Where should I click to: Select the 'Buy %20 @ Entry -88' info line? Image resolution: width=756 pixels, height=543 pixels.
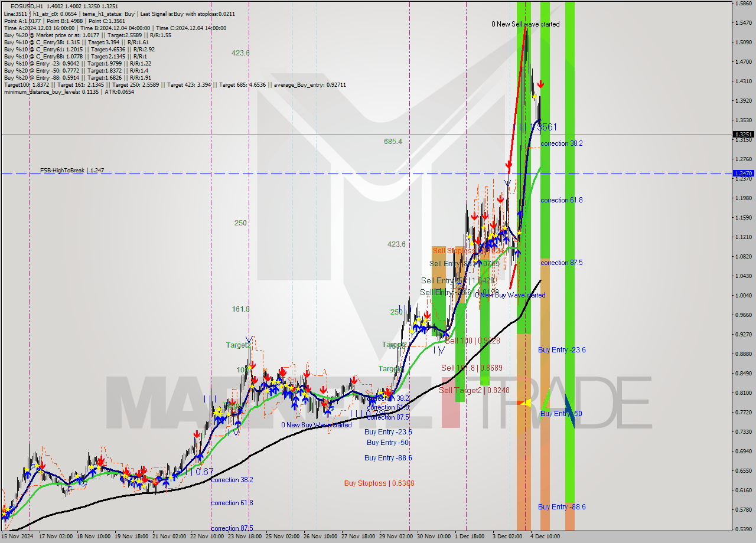click(x=77, y=77)
